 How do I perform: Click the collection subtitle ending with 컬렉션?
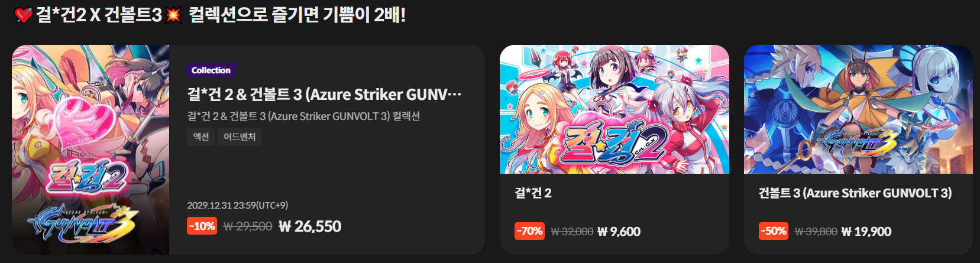(303, 116)
